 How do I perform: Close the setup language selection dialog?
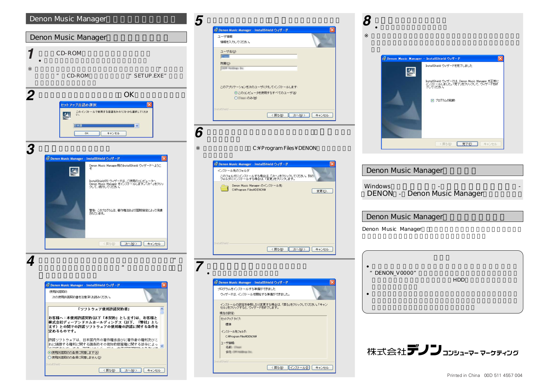click(x=149, y=105)
